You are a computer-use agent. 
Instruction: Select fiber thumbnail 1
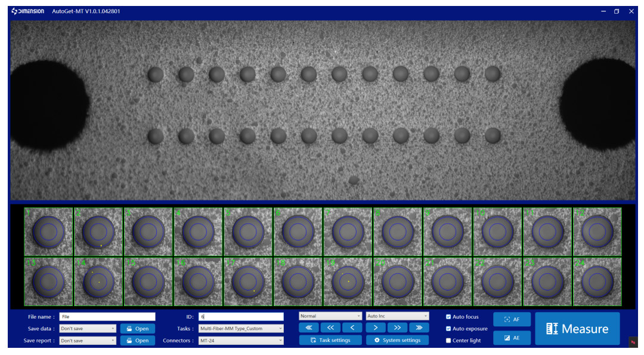(x=48, y=231)
